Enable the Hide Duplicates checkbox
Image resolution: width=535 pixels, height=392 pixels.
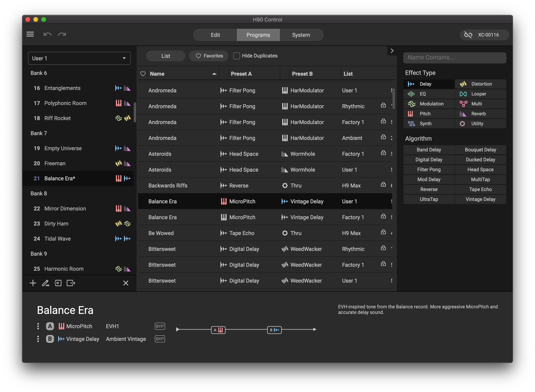pos(236,56)
